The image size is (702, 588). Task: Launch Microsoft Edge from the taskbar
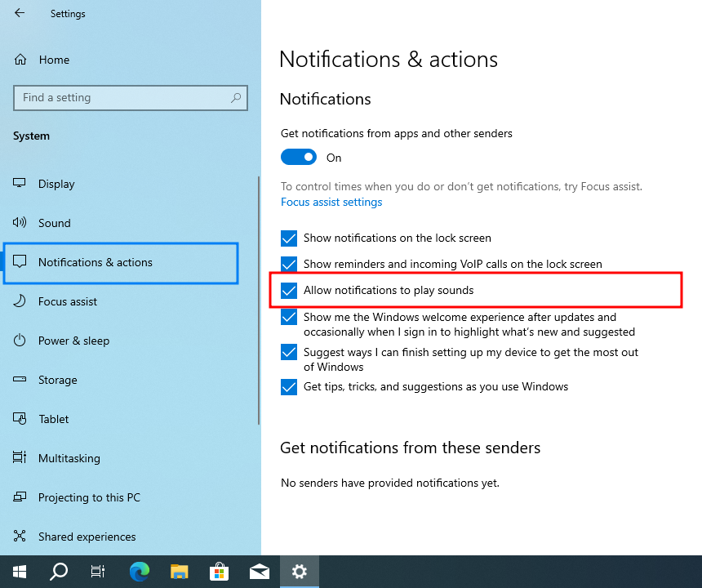(140, 572)
